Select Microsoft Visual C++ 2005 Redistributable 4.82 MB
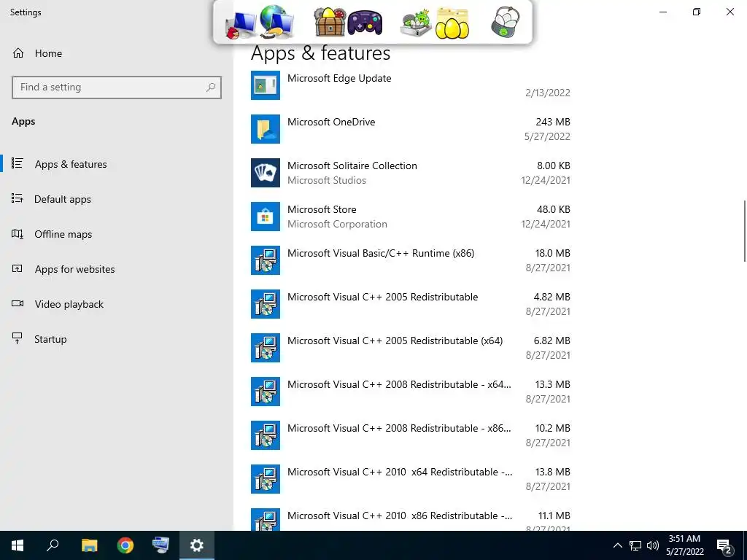The width and height of the screenshot is (747, 560). [x=411, y=304]
